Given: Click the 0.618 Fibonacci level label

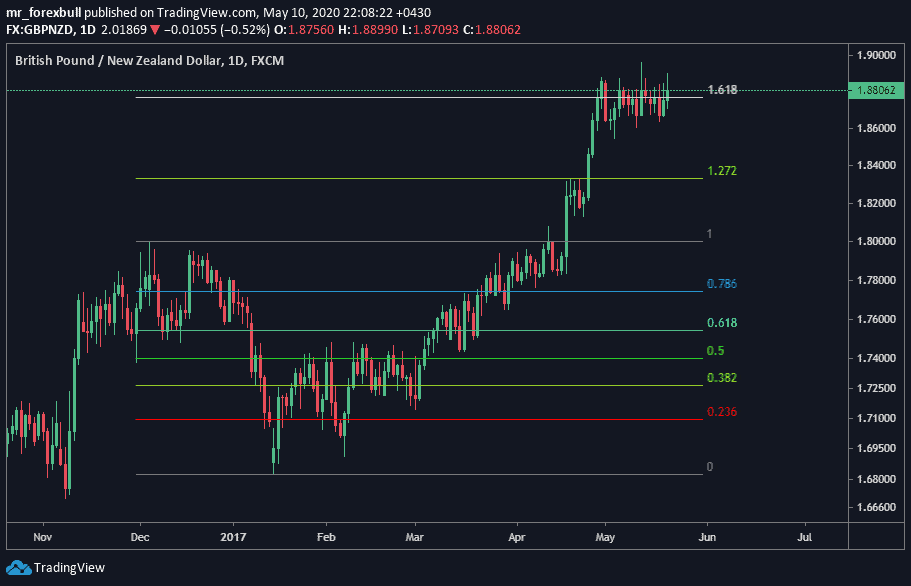Looking at the screenshot, I should (x=721, y=323).
